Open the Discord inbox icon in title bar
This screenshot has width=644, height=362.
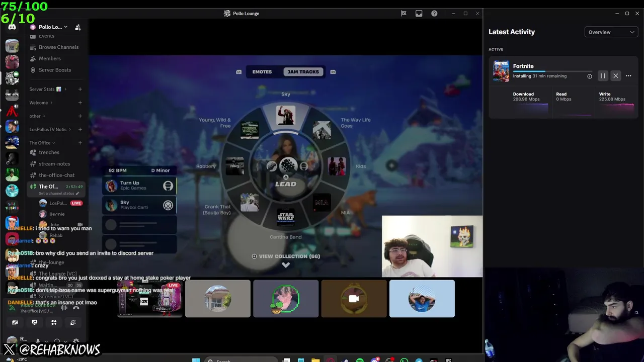tap(419, 14)
